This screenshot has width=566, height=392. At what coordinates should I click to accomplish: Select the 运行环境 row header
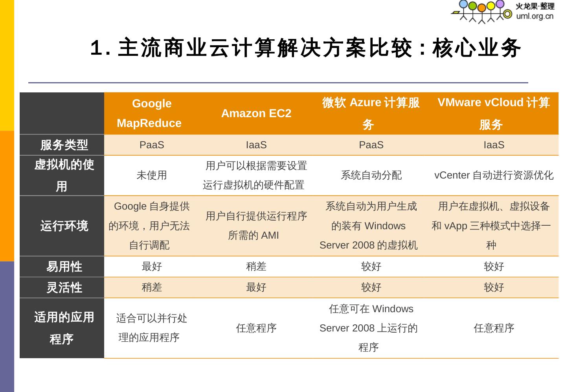point(62,226)
